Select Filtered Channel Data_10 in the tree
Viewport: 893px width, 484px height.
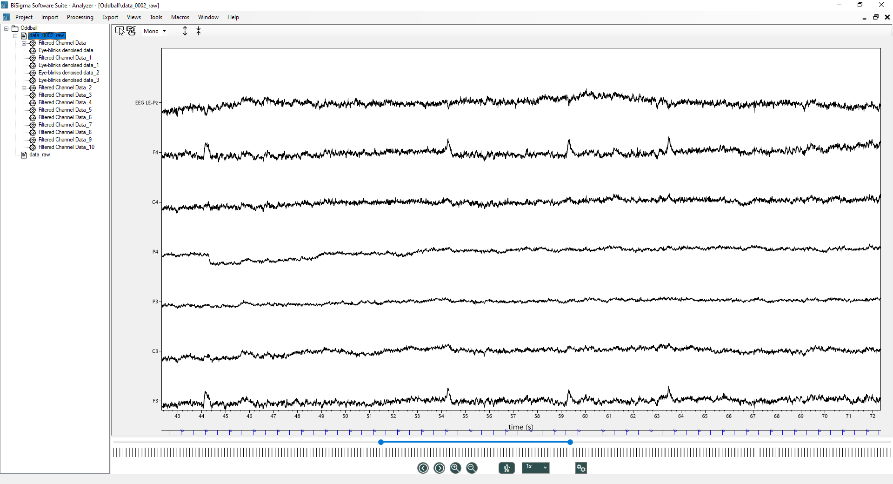pos(66,147)
